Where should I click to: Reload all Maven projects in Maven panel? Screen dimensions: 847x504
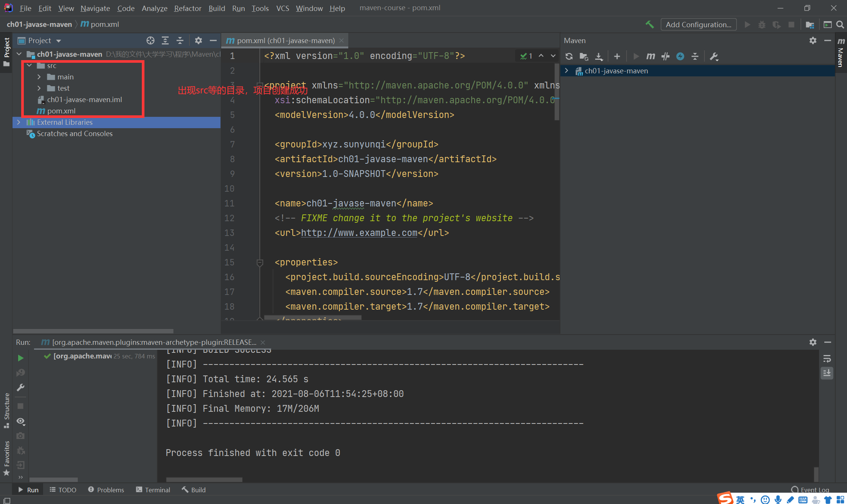(569, 56)
